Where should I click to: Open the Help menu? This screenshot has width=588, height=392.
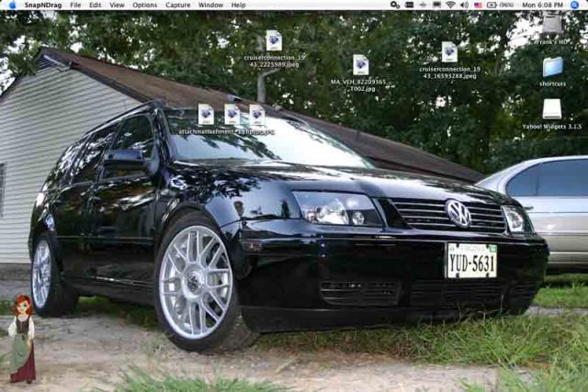point(238,5)
